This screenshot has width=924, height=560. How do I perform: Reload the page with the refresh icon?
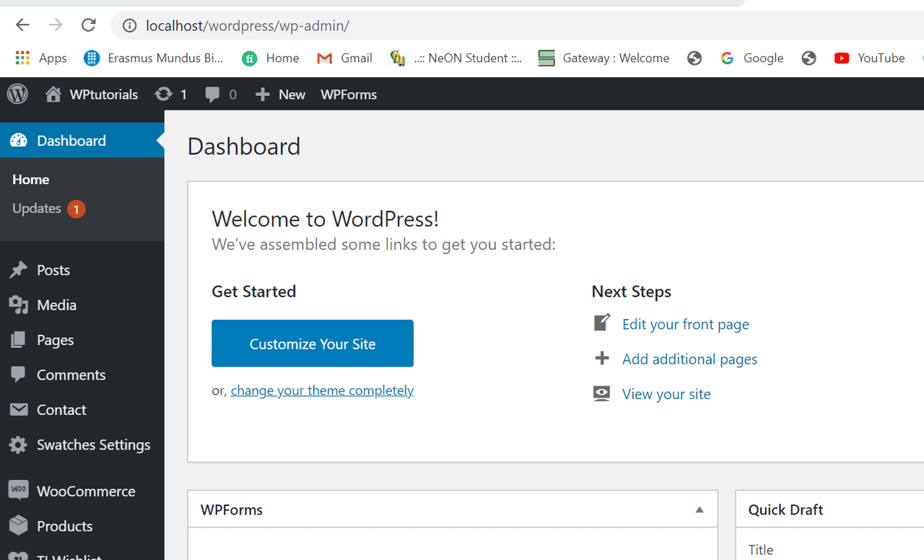89,25
